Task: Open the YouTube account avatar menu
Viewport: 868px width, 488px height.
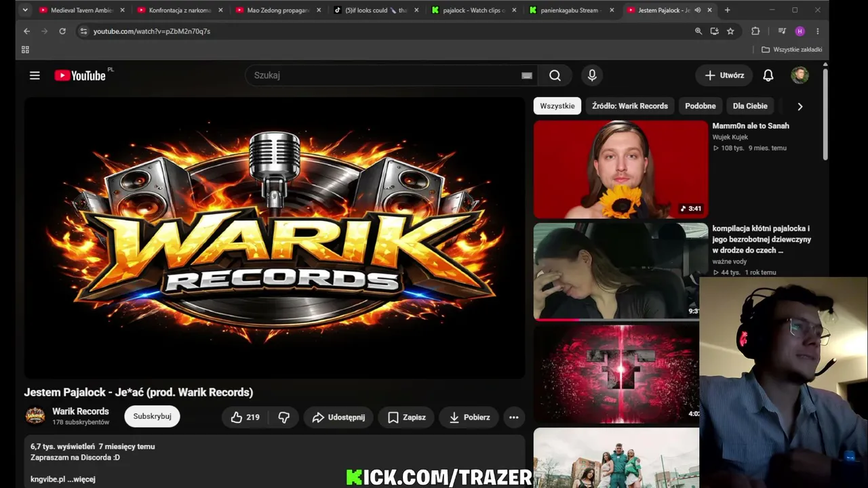Action: click(x=800, y=75)
